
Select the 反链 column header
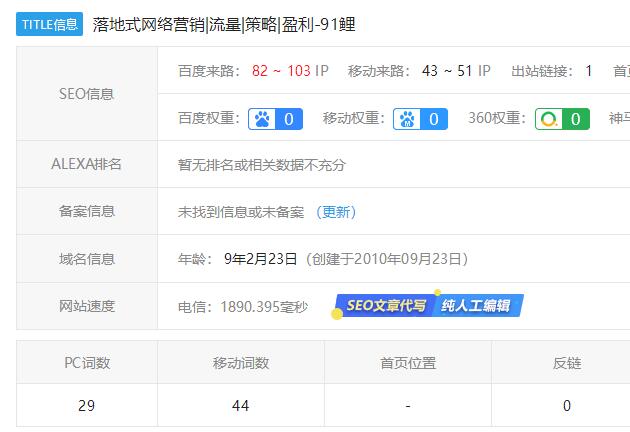coord(566,363)
